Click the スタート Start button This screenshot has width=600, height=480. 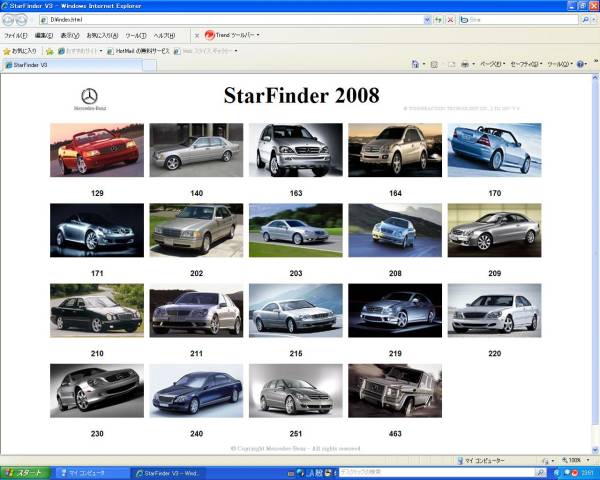coord(25,473)
